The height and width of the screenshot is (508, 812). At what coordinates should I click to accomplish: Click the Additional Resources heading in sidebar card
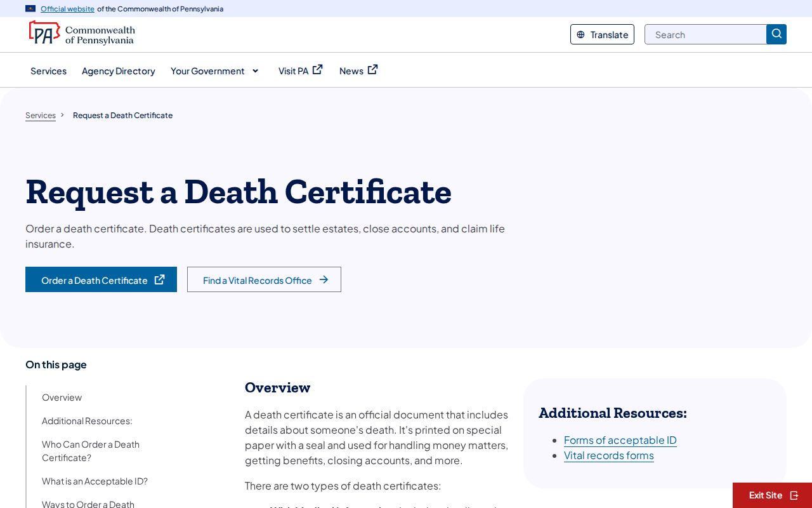click(613, 413)
